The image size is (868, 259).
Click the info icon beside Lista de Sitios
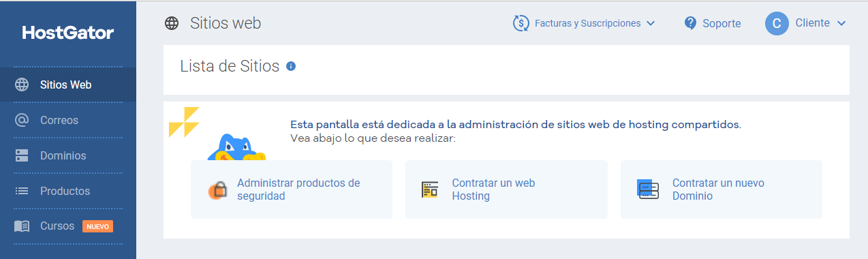coord(291,66)
